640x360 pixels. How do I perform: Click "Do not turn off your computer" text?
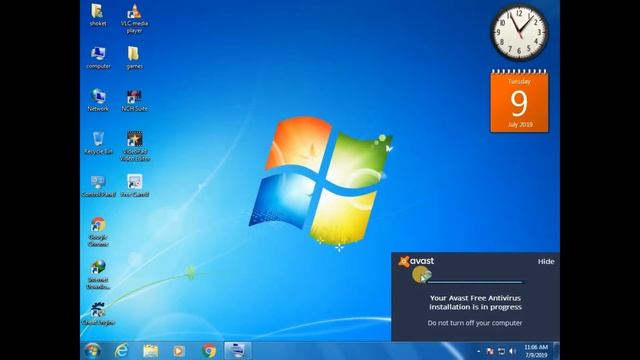475,323
